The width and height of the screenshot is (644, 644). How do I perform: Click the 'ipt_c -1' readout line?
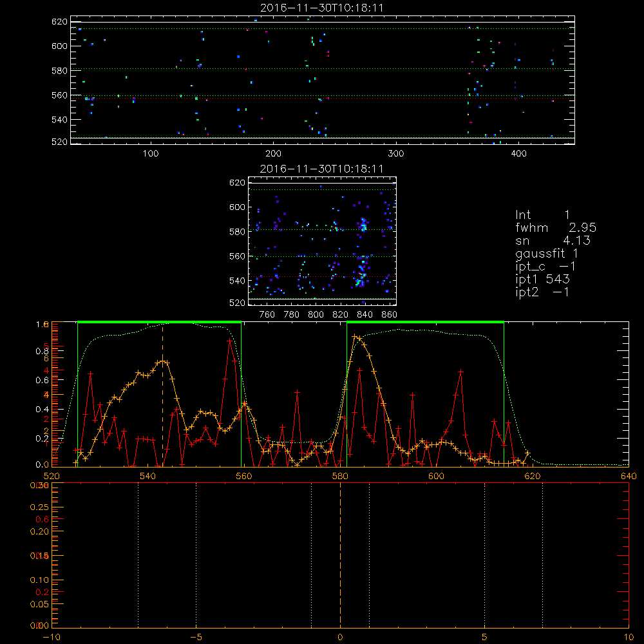(x=545, y=267)
